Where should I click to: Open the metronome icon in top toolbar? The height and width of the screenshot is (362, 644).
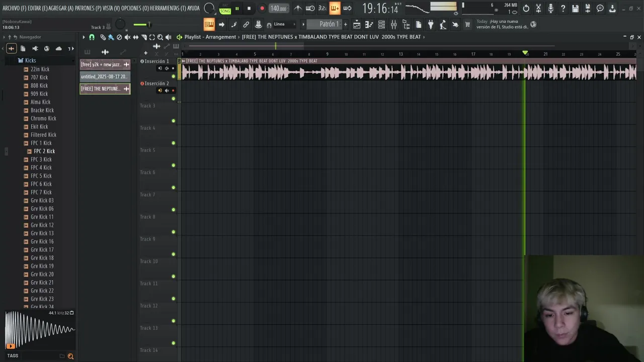coord(298,8)
